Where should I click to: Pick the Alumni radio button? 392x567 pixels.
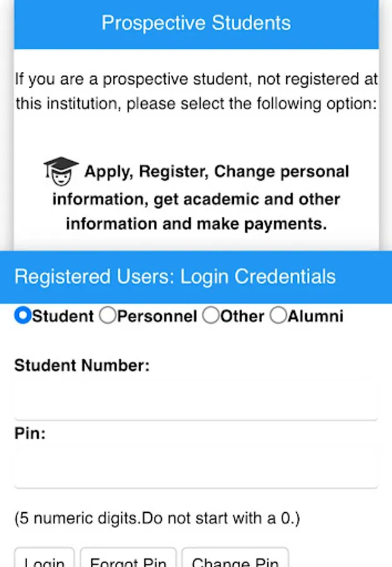point(278,316)
